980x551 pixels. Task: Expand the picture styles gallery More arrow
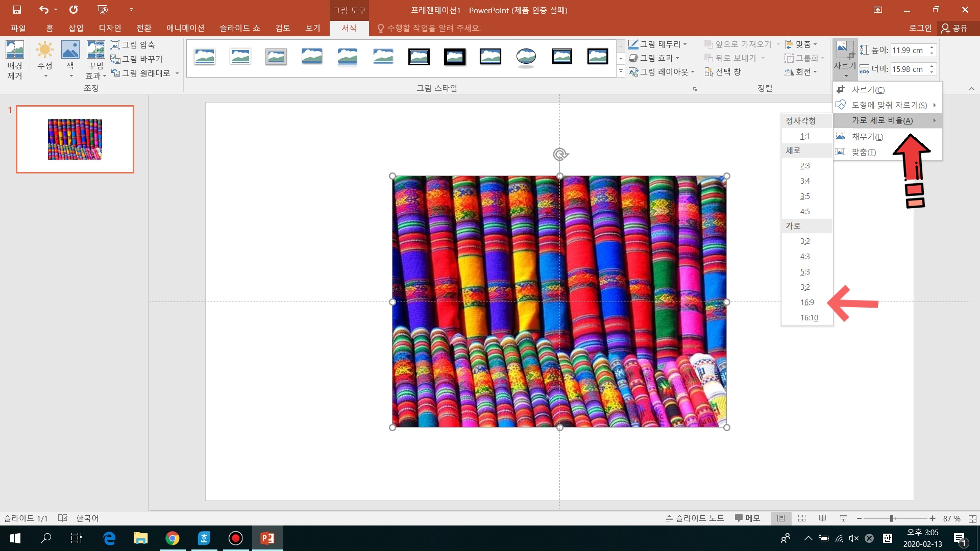[x=621, y=72]
